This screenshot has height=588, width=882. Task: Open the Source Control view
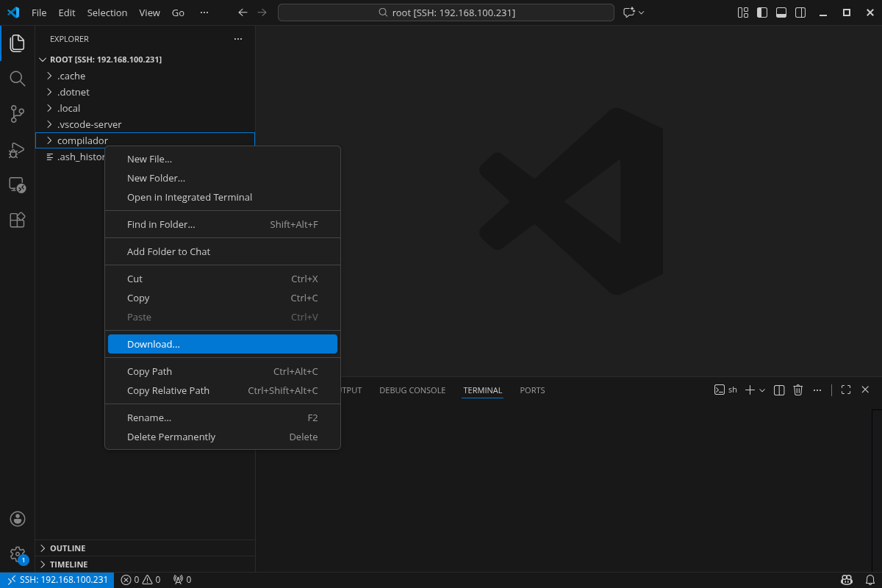tap(17, 114)
